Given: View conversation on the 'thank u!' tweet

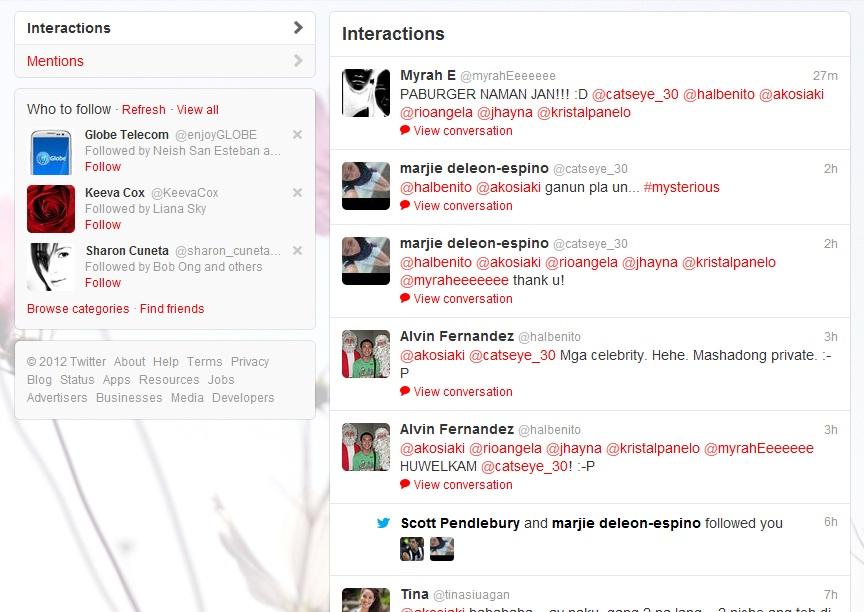Looking at the screenshot, I should point(463,299).
